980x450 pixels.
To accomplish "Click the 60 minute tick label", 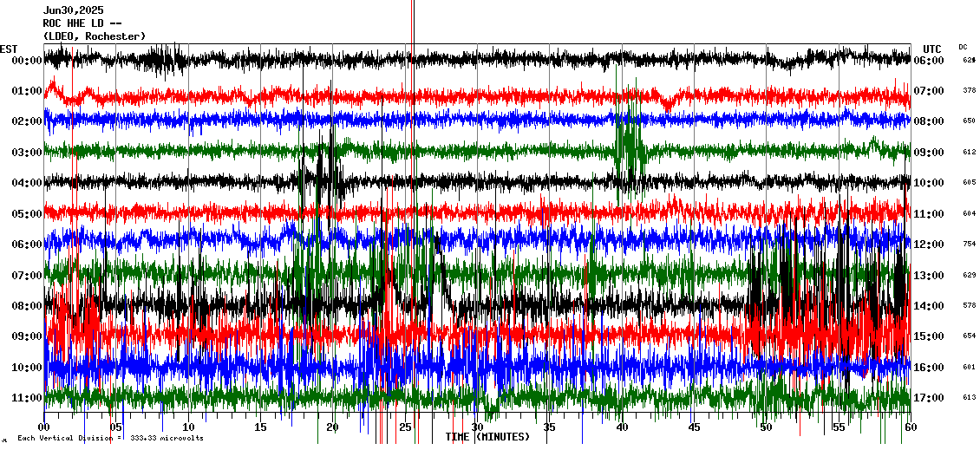I will click(x=910, y=427).
